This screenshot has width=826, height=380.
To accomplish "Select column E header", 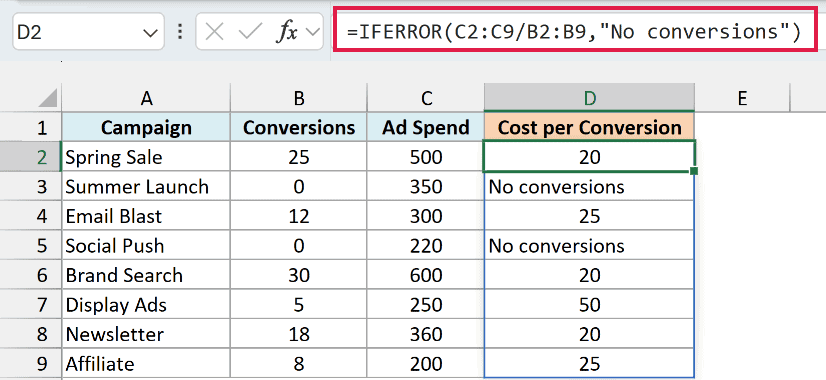I will tap(742, 98).
